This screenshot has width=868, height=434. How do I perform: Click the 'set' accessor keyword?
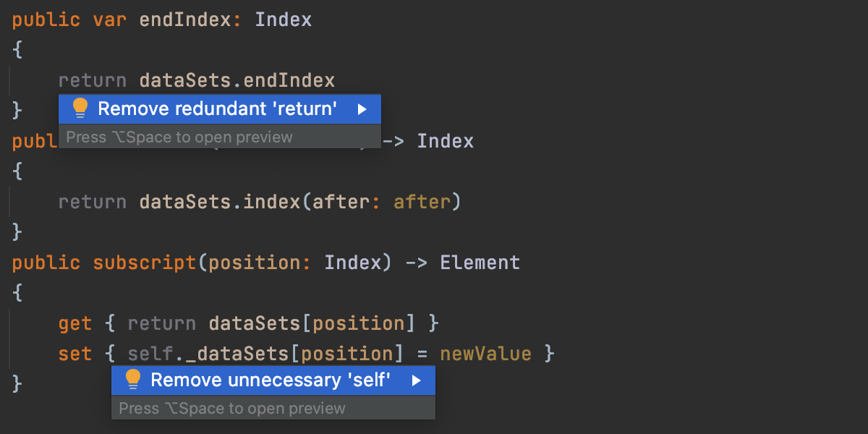(x=75, y=354)
